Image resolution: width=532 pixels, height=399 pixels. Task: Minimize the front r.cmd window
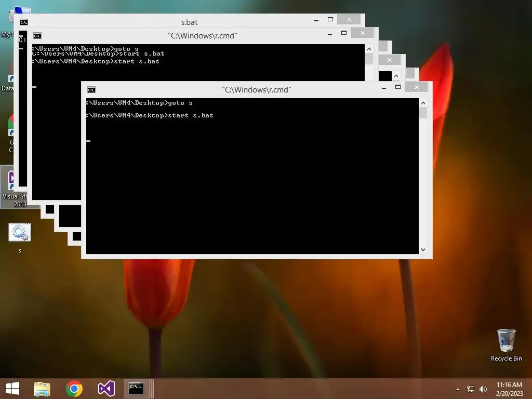pyautogui.click(x=384, y=87)
